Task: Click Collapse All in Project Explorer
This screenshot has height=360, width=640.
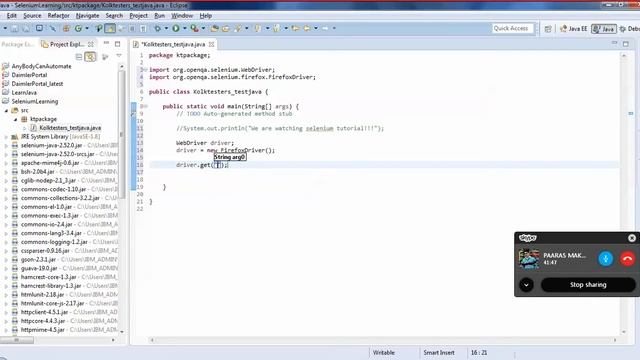Action: (x=79, y=57)
